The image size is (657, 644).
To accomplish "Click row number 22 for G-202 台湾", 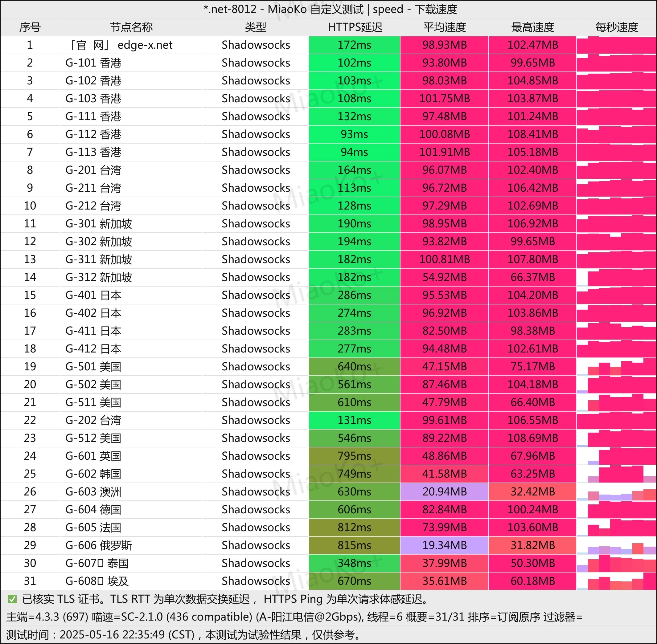I will click(30, 420).
